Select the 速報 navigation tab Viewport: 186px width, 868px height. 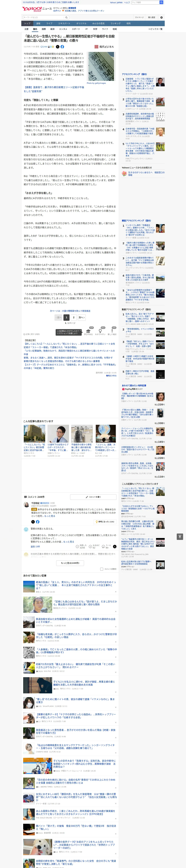pyautogui.click(x=38, y=24)
